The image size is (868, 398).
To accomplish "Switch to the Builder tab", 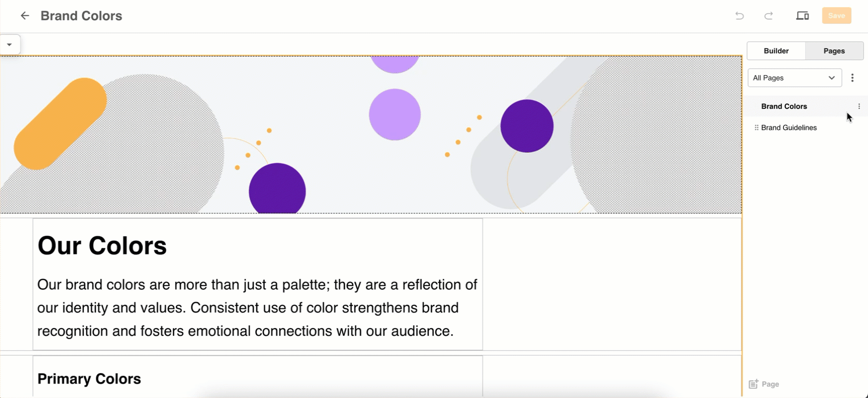I will pos(776,51).
